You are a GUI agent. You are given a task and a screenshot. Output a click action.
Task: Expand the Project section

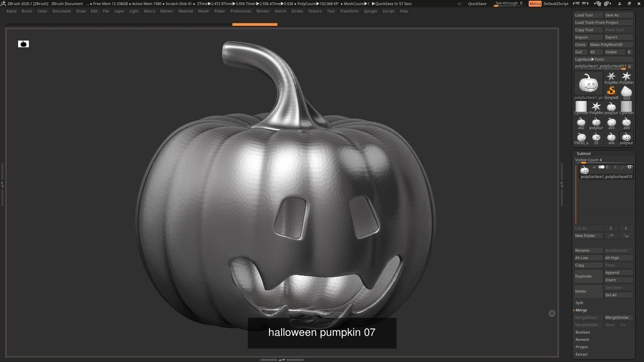pyautogui.click(x=582, y=347)
